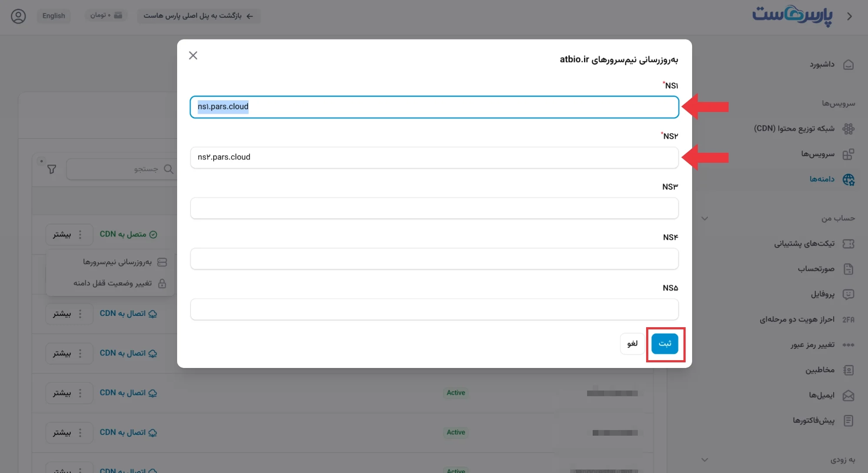Open بیشتر menu on second Active domain row
Image resolution: width=868 pixels, height=473 pixels.
tap(69, 433)
